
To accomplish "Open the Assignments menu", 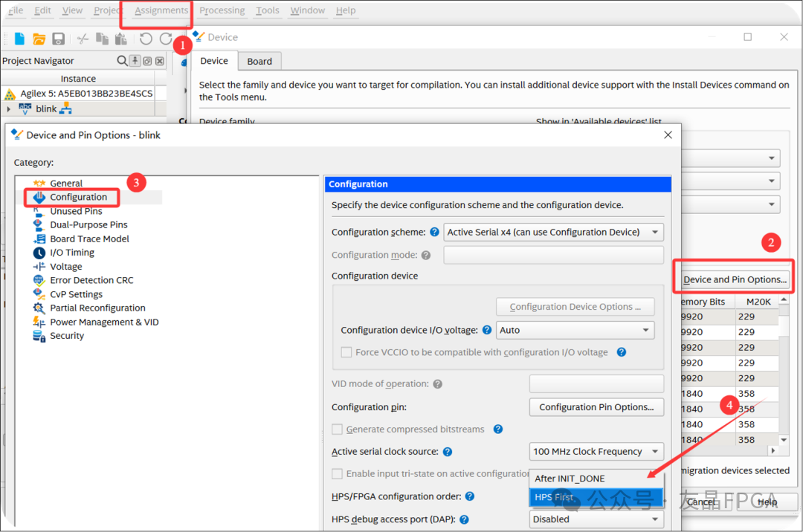I will 161,10.
